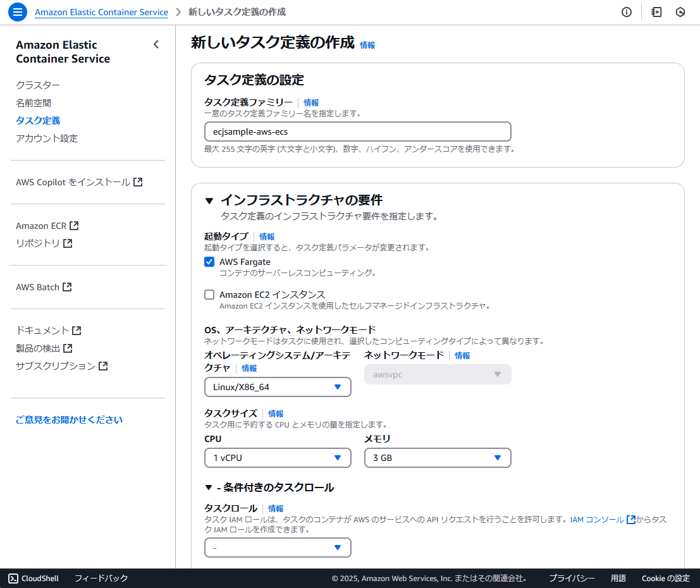Click external link icon after IAM コンソール
The height and width of the screenshot is (588, 700).
631,519
